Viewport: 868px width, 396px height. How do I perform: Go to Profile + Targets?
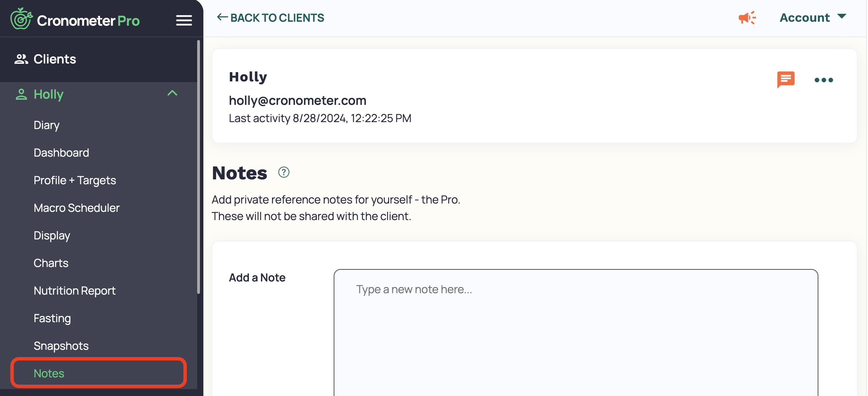point(74,180)
